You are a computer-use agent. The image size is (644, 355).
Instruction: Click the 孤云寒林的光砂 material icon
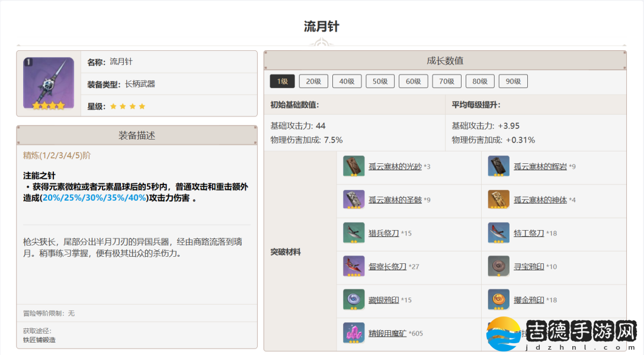coord(354,166)
